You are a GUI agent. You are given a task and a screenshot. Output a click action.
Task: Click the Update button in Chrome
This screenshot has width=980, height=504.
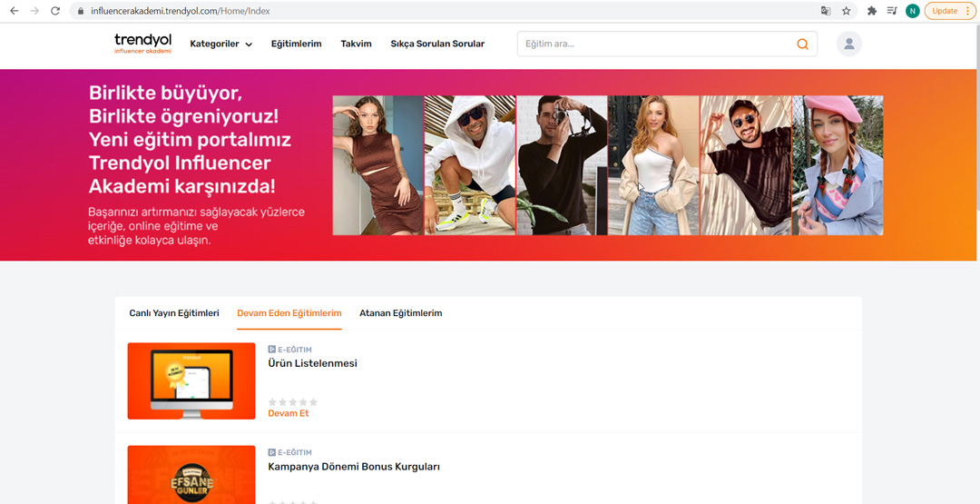950,11
